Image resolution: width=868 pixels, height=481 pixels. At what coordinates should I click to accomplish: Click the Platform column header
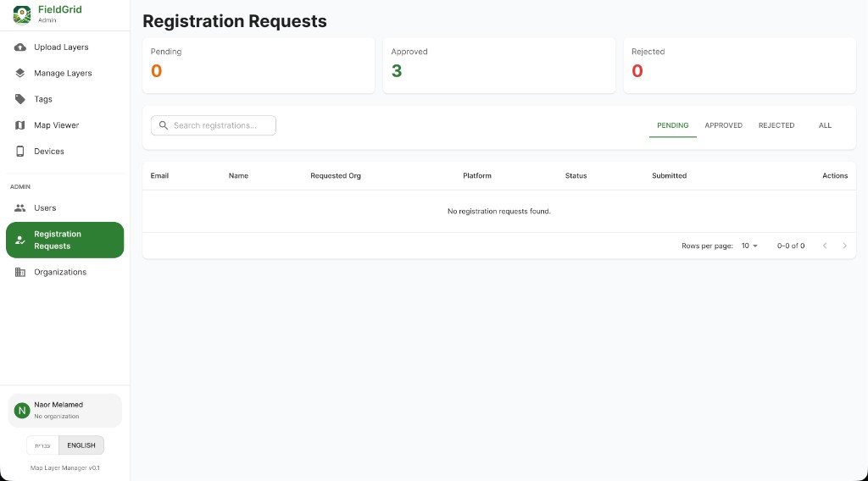coord(477,176)
